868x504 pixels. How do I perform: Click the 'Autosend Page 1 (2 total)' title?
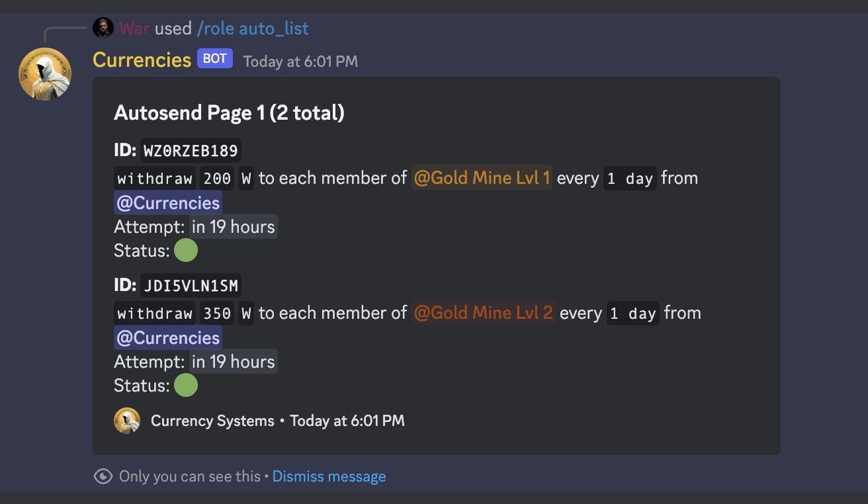pos(229,113)
